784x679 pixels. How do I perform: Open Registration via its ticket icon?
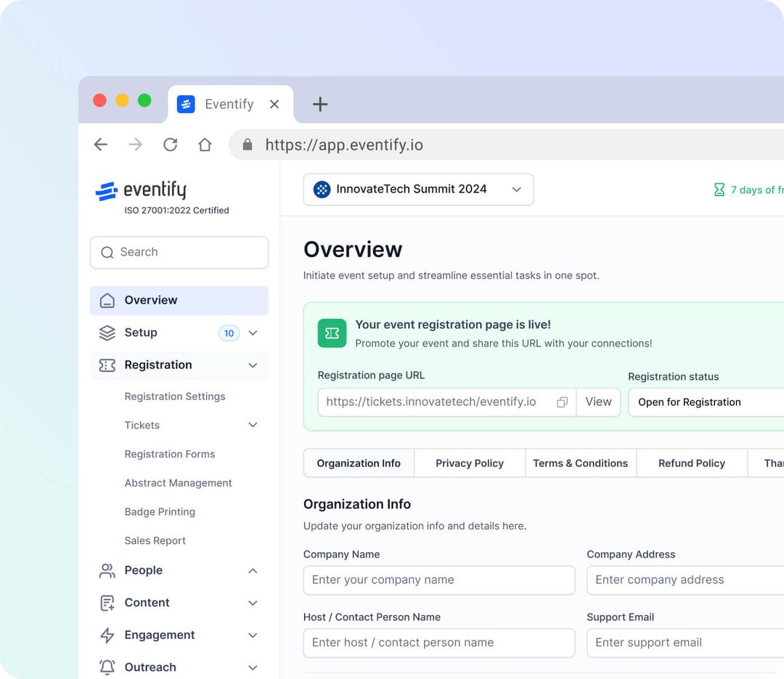tap(106, 365)
